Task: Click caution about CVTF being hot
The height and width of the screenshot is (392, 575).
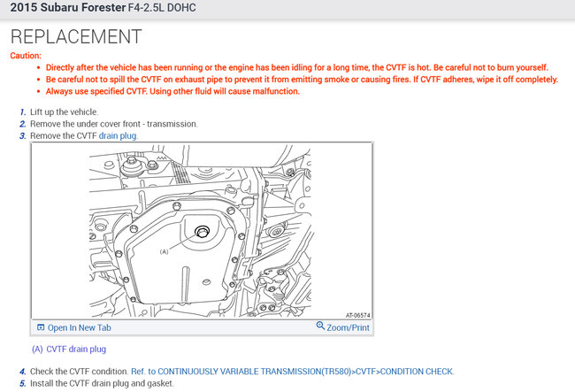Action: click(x=296, y=67)
